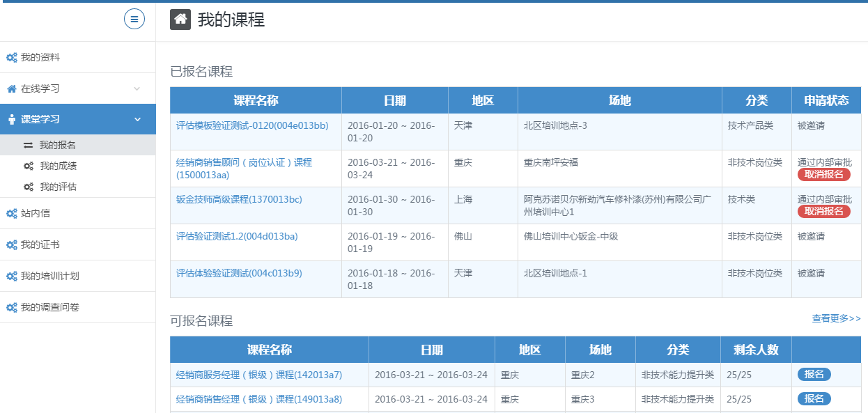The height and width of the screenshot is (413, 868).
Task: Collapse the 课堂学习 chevron arrow
Action: click(x=137, y=120)
